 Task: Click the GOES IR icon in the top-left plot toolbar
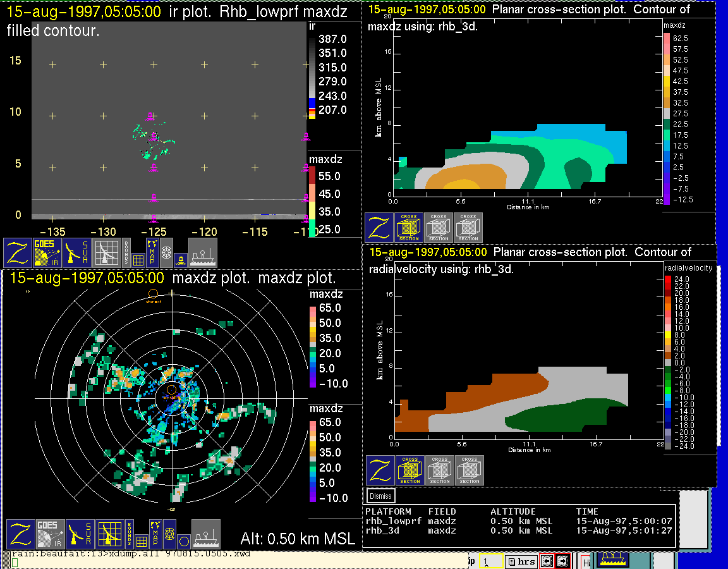(47, 253)
